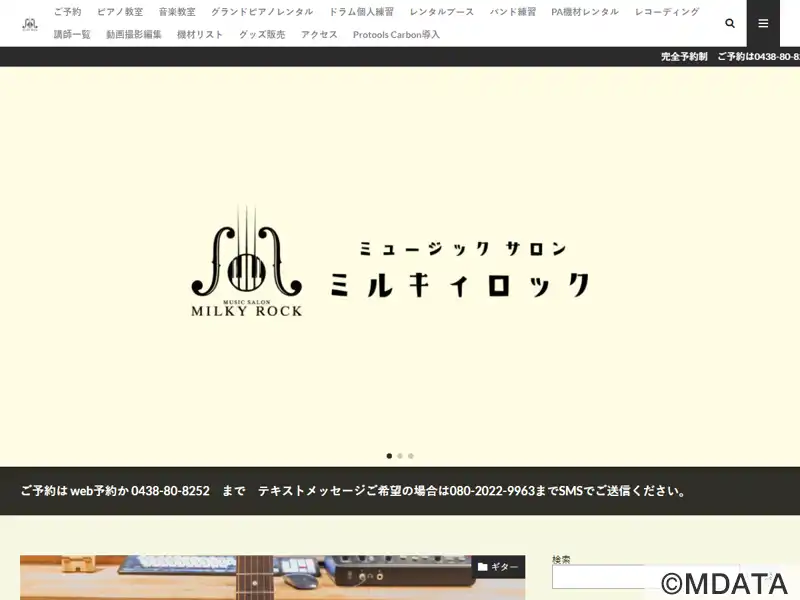
Task: Open the ご予約 menu item
Action: 67,12
